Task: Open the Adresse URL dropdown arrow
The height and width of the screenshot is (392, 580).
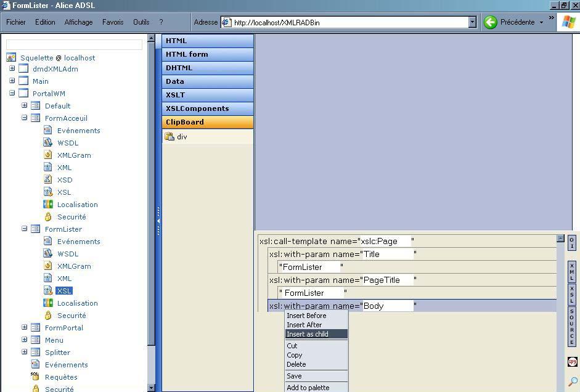Action: click(x=472, y=22)
